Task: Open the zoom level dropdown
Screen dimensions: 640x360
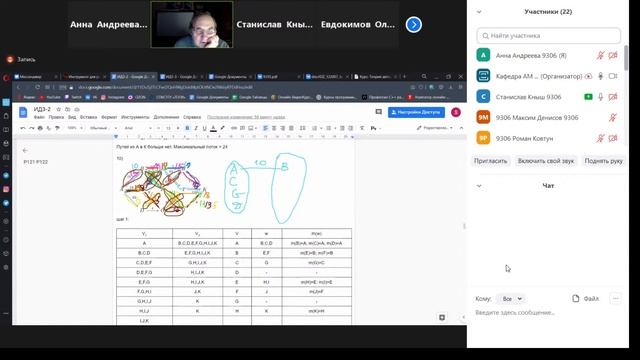Action: 75,128
